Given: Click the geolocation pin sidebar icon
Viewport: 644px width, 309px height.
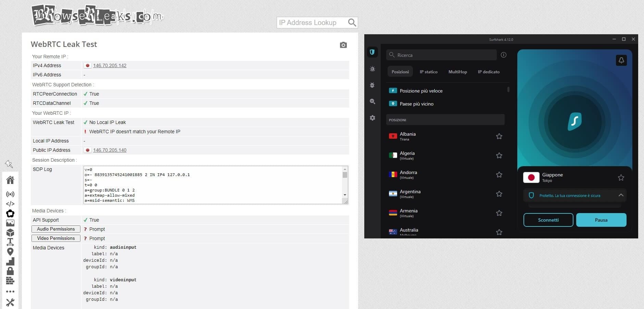Looking at the screenshot, I should coord(10,252).
